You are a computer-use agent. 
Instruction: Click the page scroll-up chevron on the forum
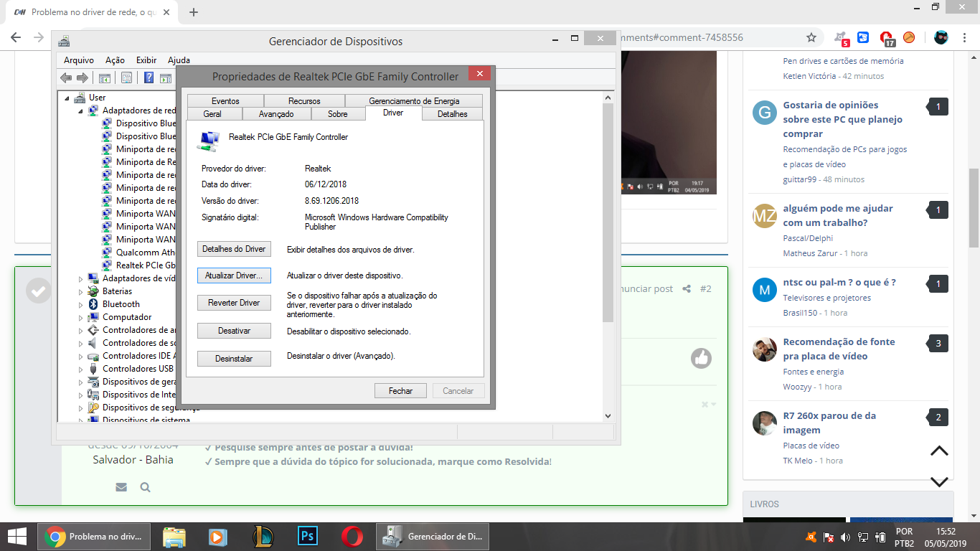tap(939, 451)
